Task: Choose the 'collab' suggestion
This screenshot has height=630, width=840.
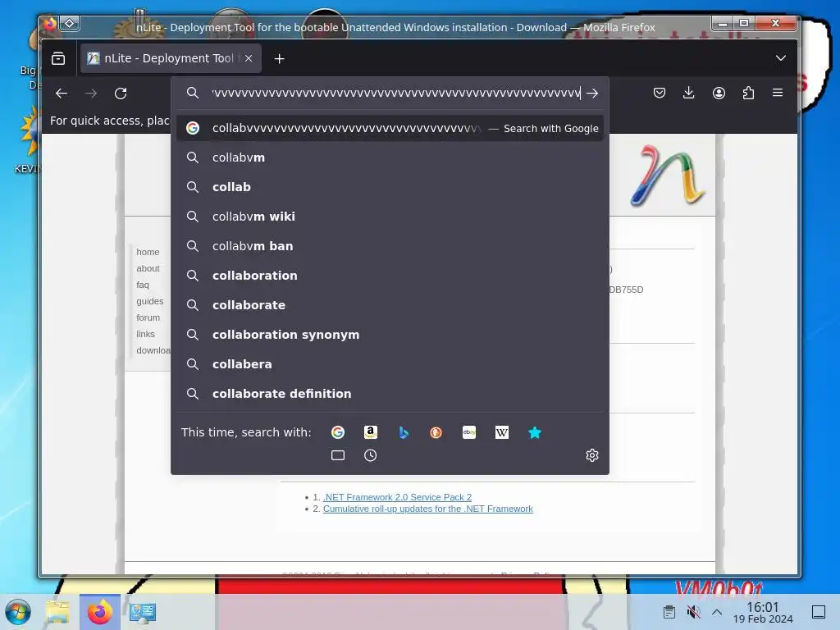Action: coord(390,187)
